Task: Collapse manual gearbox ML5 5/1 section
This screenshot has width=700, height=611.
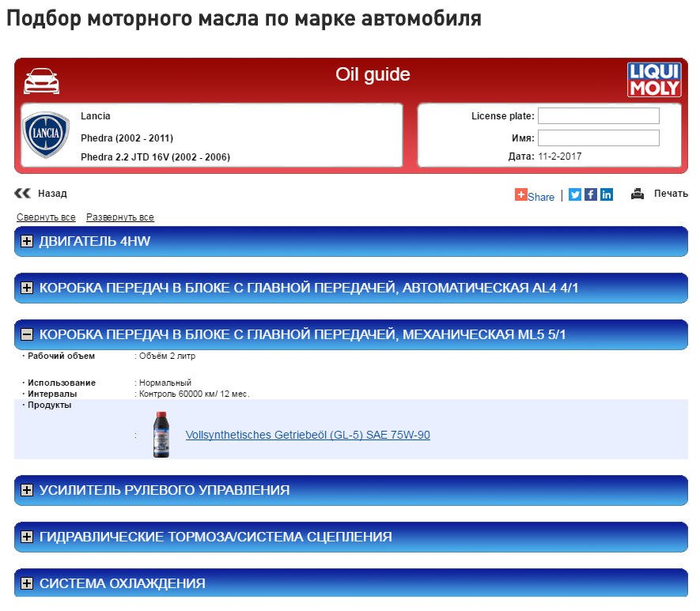Action: pos(27,335)
